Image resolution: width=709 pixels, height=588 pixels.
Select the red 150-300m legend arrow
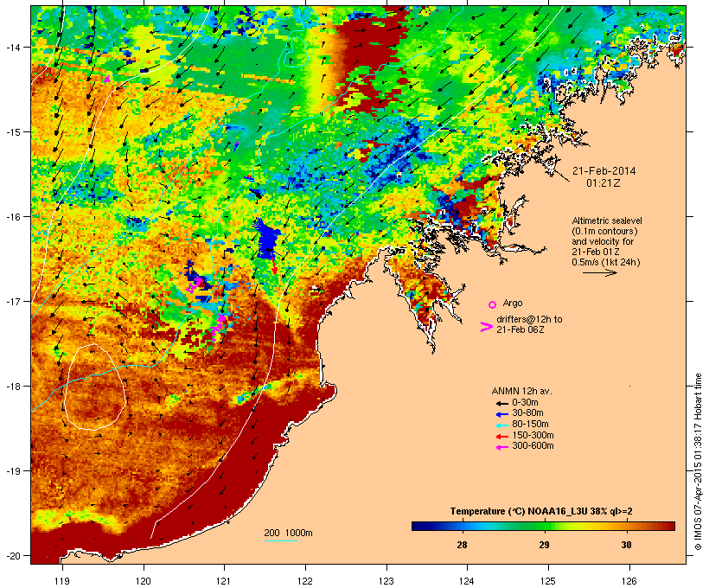coord(502,436)
